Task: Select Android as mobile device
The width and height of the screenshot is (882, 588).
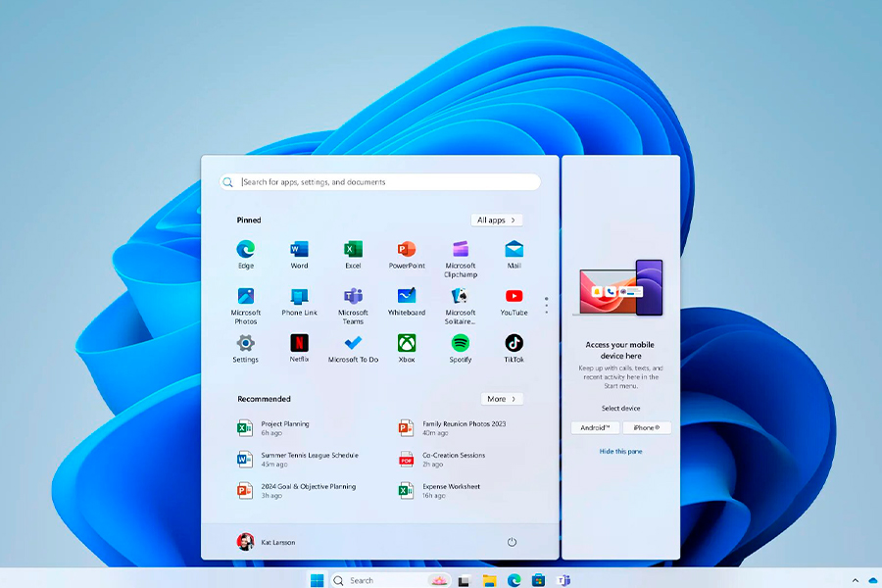Action: pyautogui.click(x=595, y=427)
